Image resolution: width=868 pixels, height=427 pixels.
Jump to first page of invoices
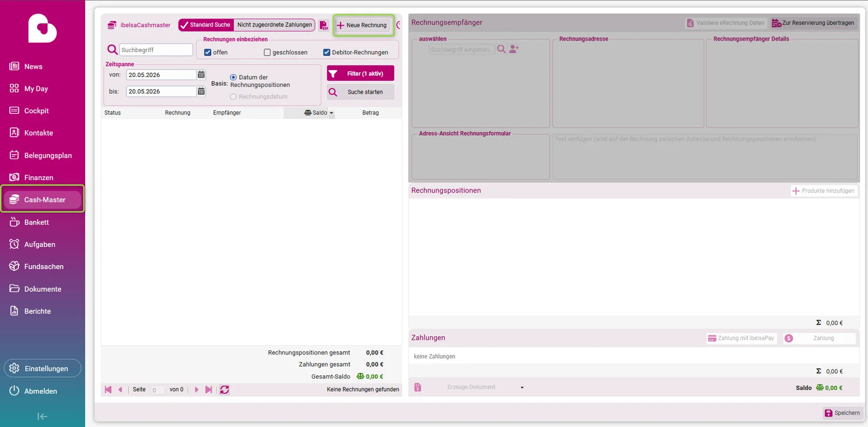click(x=108, y=390)
